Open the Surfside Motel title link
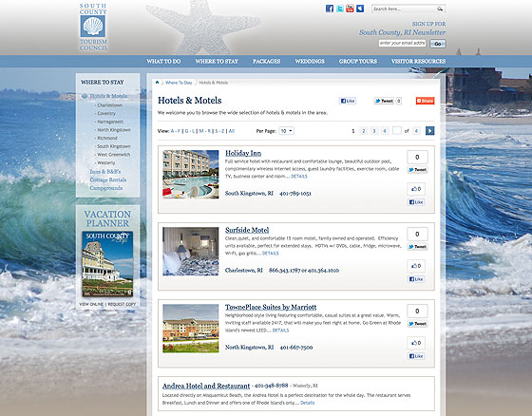 click(247, 230)
